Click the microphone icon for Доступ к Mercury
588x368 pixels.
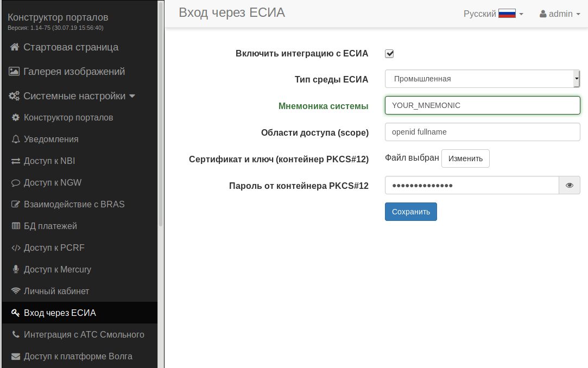(16, 270)
